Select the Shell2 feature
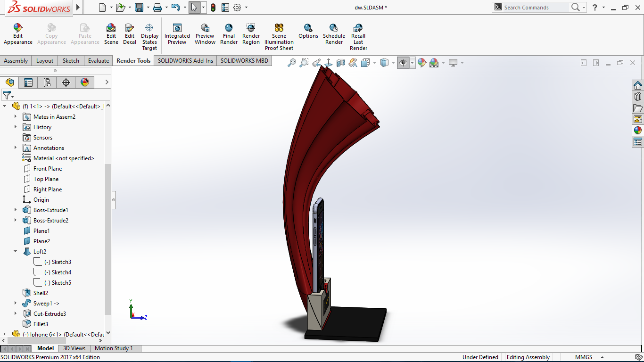 pyautogui.click(x=35, y=293)
